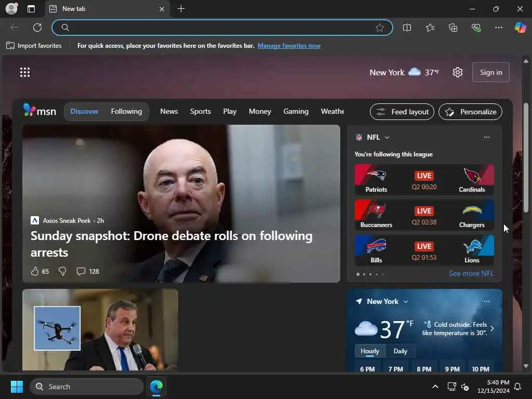Open New York 37°F weather summary
This screenshot has width=532, height=399.
coord(404,72)
